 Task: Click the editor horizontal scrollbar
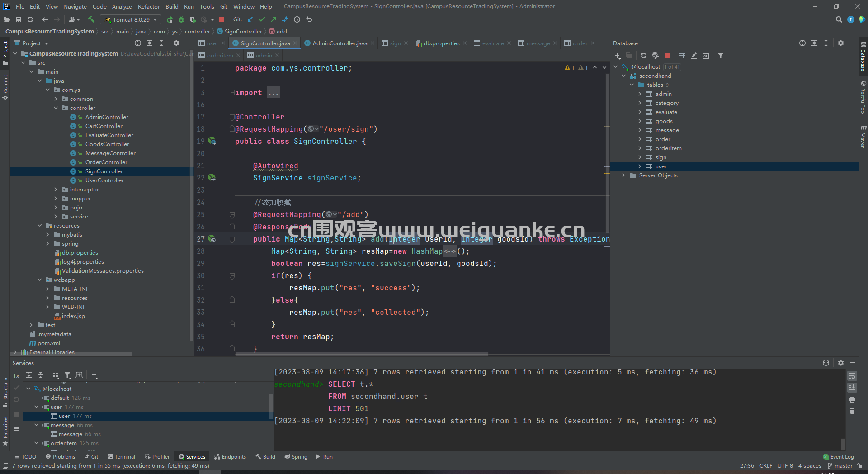pos(362,354)
